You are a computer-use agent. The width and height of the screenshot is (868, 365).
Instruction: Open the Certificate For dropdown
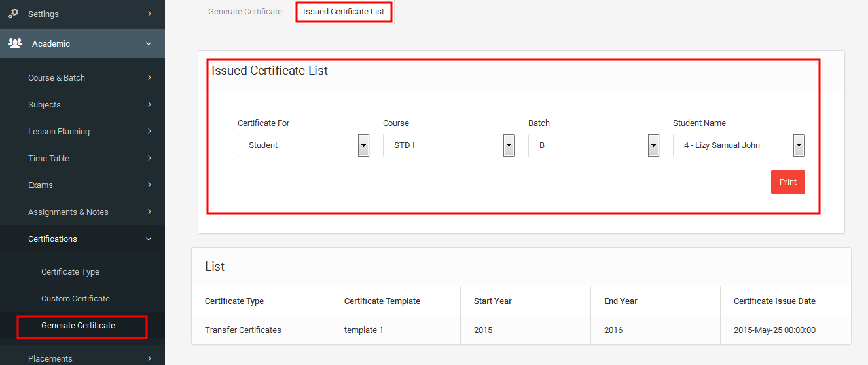304,145
